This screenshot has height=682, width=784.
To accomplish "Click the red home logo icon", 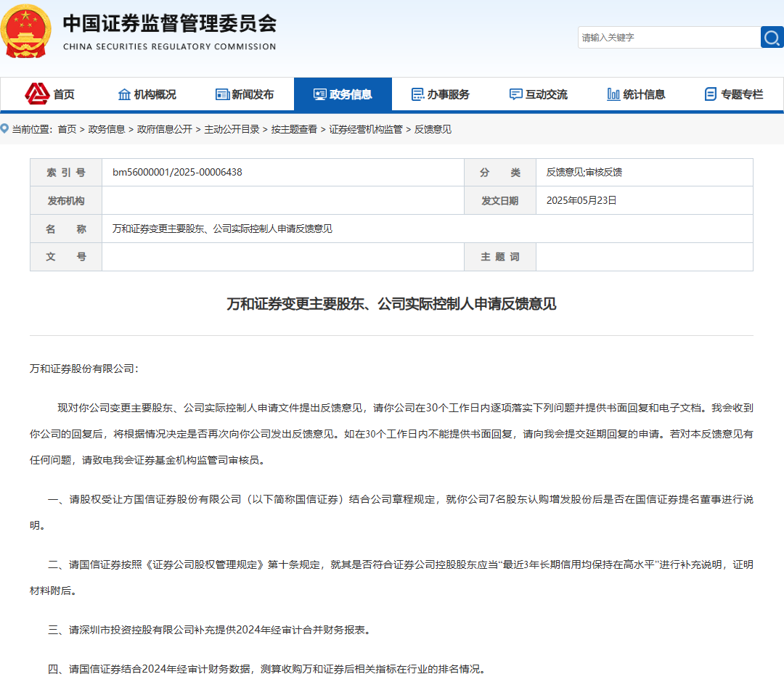I will tap(37, 94).
